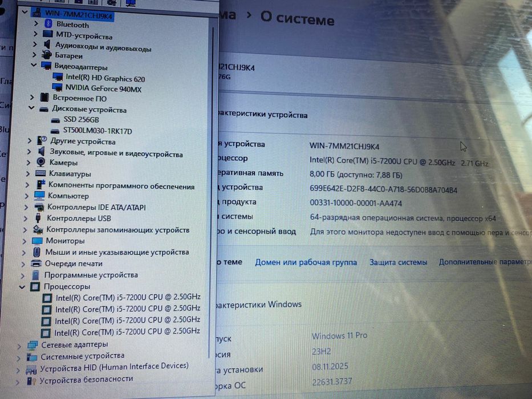Open the Домен или рабочая группа link
This screenshot has width=532, height=399.
point(306,262)
